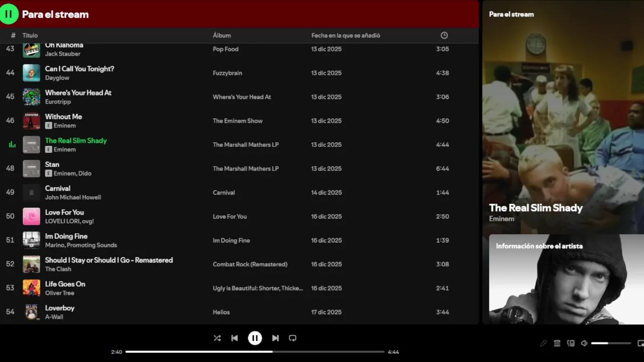
Task: Toggle repeat mode
Action: point(292,338)
